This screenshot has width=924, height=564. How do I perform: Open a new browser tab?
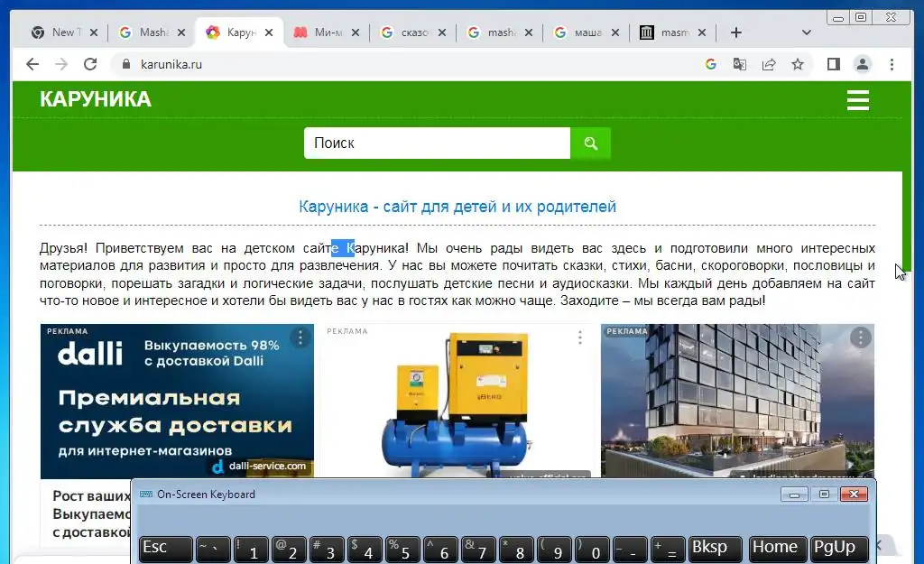(x=736, y=32)
